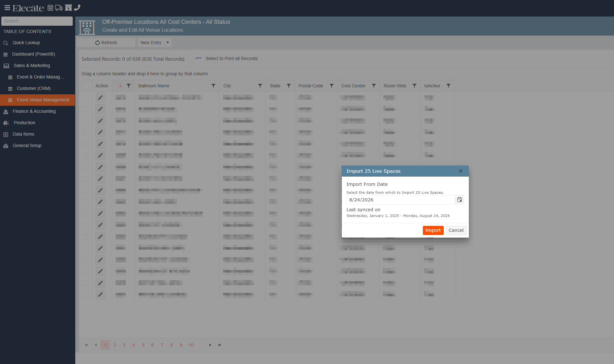Screen dimensions: 614x364
Task: Click the phone icon in top bar
Action: pos(77,8)
